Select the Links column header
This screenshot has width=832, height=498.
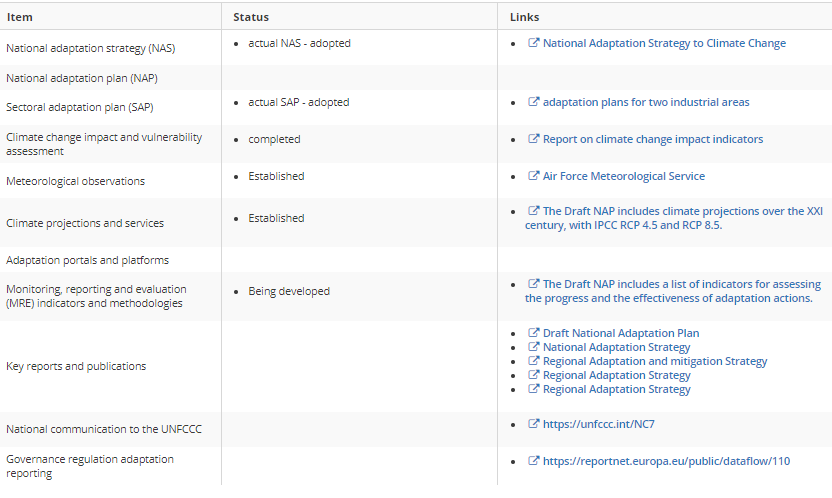(x=524, y=17)
